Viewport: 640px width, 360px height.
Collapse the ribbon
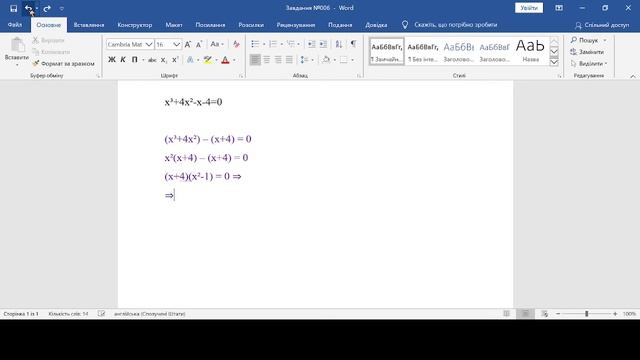pyautogui.click(x=633, y=76)
